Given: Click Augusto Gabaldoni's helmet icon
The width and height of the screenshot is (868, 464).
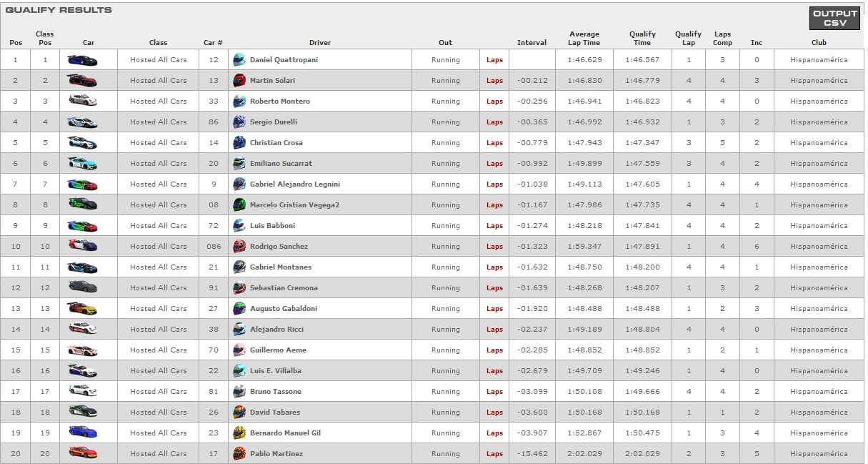Looking at the screenshot, I should (239, 309).
